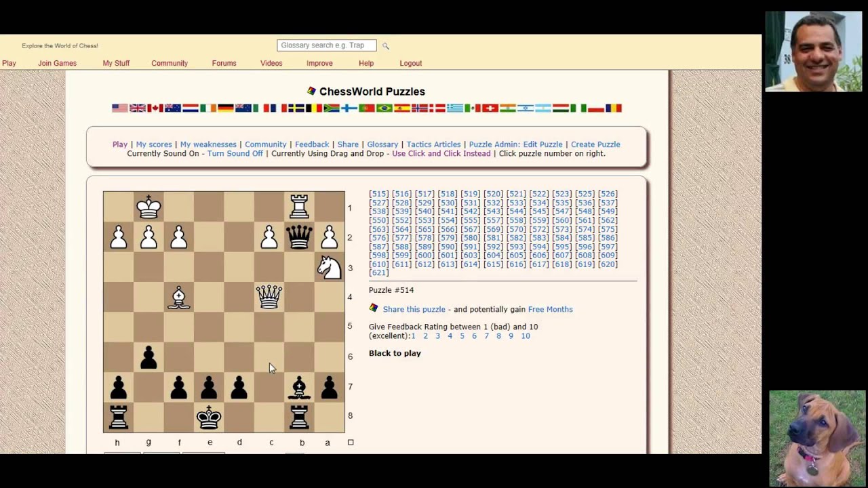
Task: Choose the Brazil flag
Action: click(x=384, y=108)
